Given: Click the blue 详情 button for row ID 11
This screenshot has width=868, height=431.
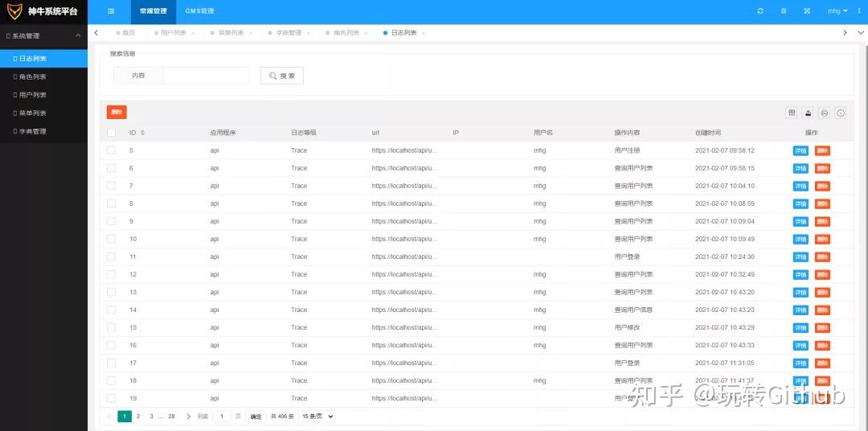Looking at the screenshot, I should pyautogui.click(x=800, y=257).
